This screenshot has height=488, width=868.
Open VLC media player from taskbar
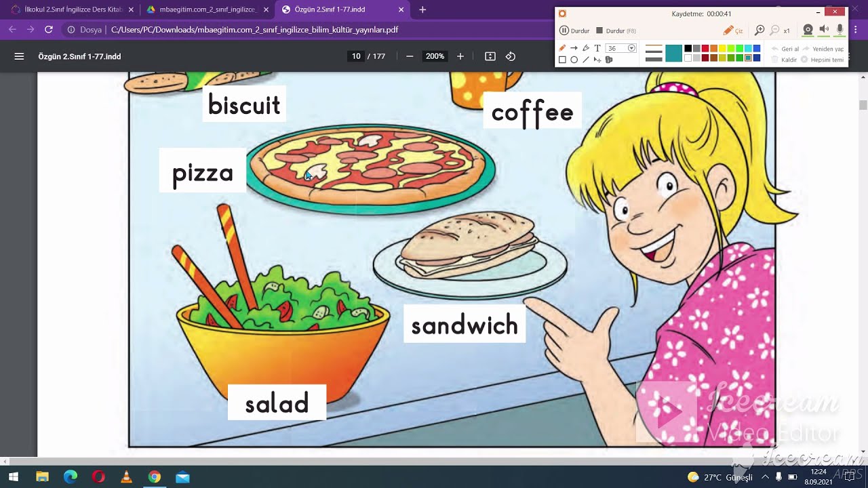pos(126,477)
